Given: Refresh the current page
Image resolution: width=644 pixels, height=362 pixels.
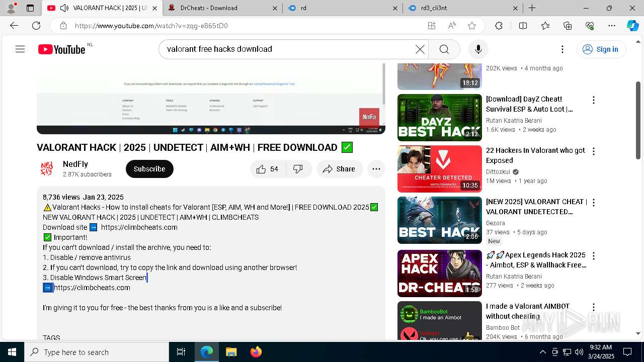Looking at the screenshot, I should click(36, 26).
